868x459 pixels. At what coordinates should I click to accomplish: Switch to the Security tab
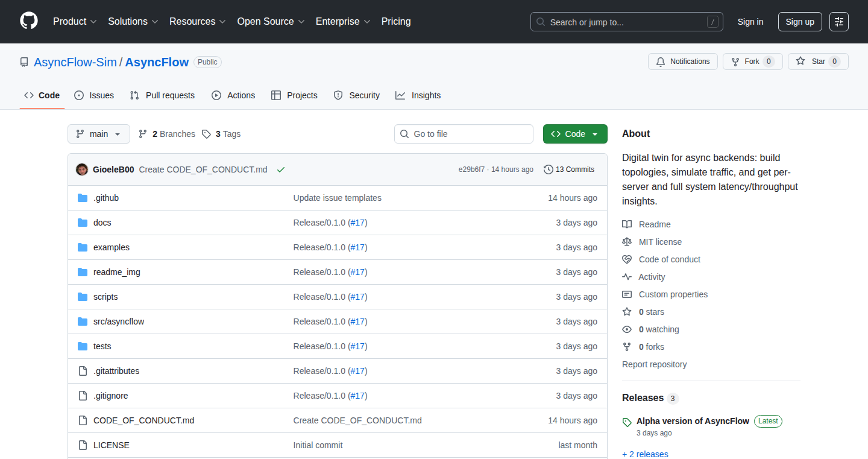(357, 95)
